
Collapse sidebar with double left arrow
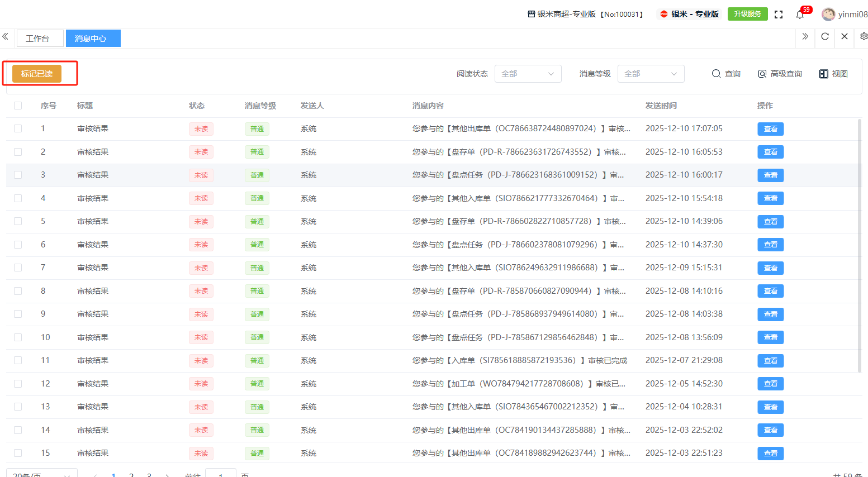5,37
